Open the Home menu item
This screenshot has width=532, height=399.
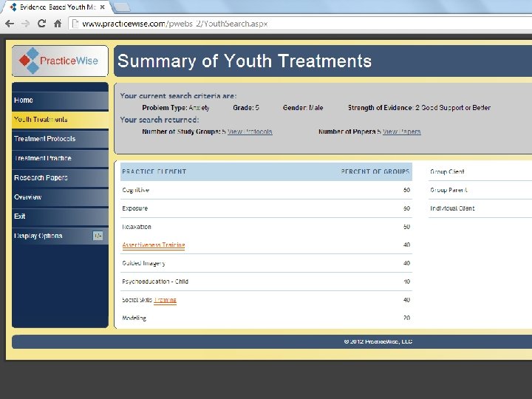click(x=60, y=100)
